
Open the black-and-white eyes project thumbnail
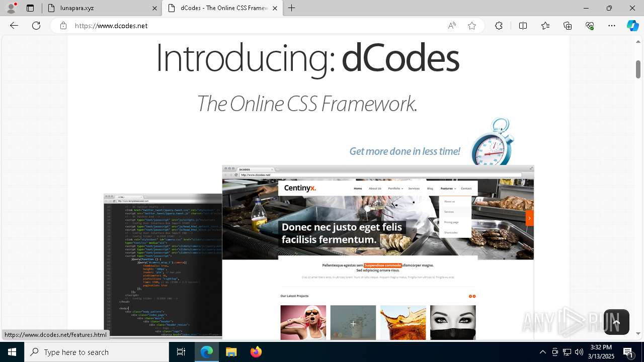click(x=453, y=322)
